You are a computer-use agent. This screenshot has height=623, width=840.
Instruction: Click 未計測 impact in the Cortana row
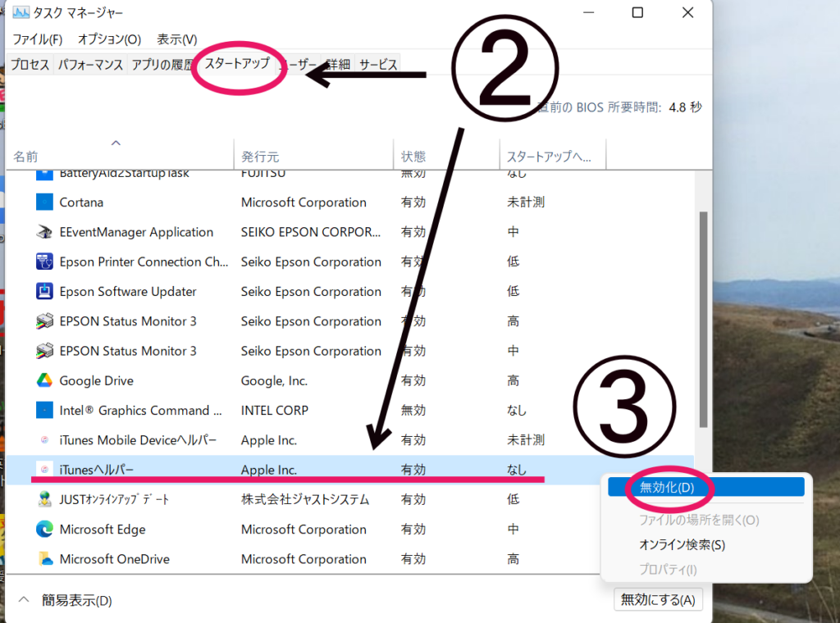point(526,202)
